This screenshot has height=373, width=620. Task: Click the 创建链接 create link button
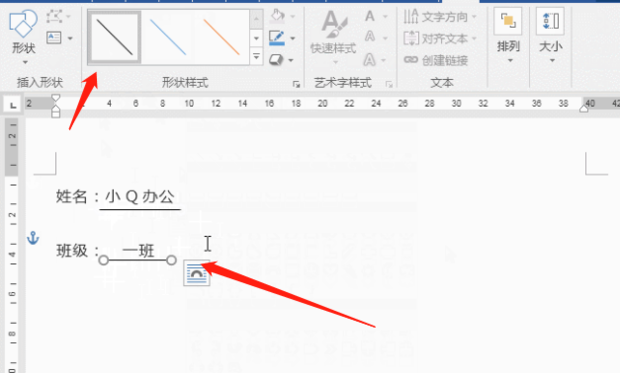[436, 60]
